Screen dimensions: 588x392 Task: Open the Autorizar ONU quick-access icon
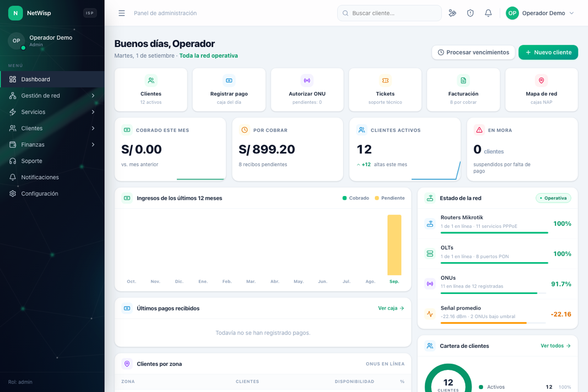pos(307,80)
